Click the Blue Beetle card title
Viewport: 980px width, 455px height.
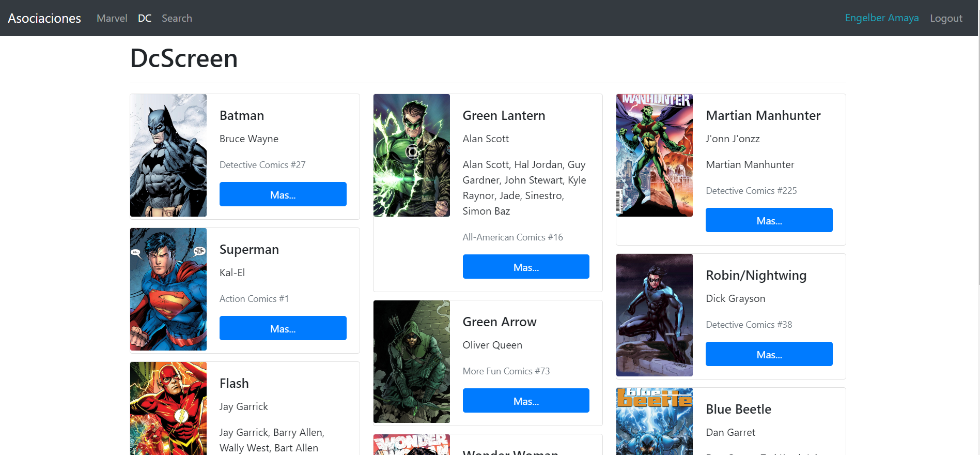(738, 409)
